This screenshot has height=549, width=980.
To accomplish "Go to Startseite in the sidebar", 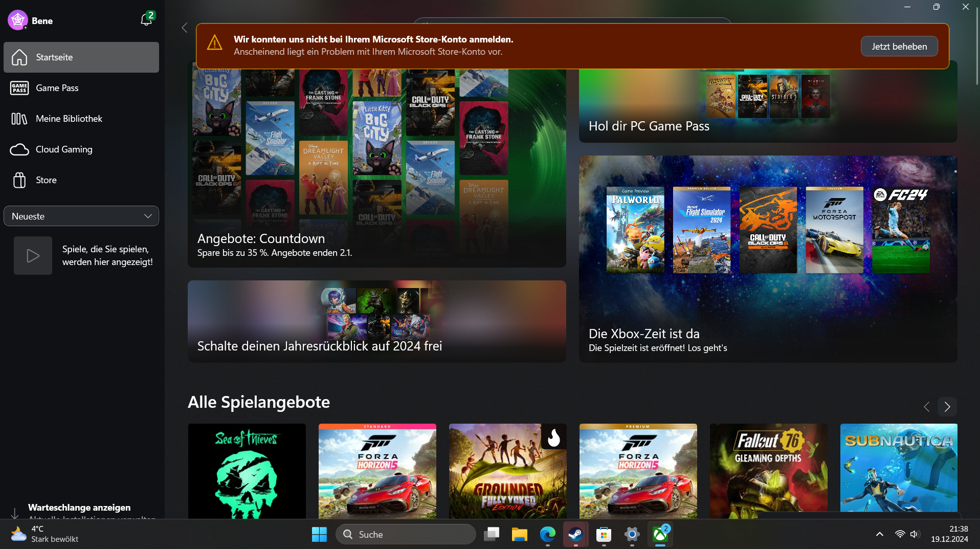I will pyautogui.click(x=81, y=57).
